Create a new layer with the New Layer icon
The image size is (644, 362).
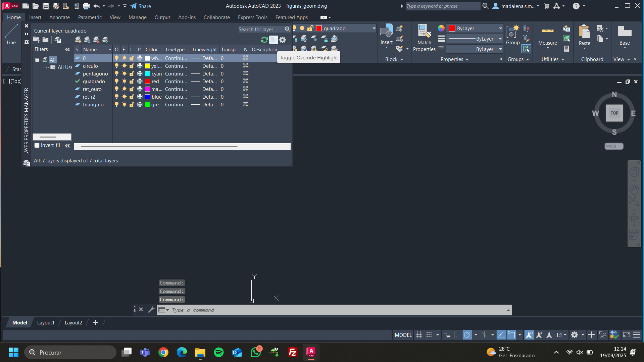(x=78, y=40)
